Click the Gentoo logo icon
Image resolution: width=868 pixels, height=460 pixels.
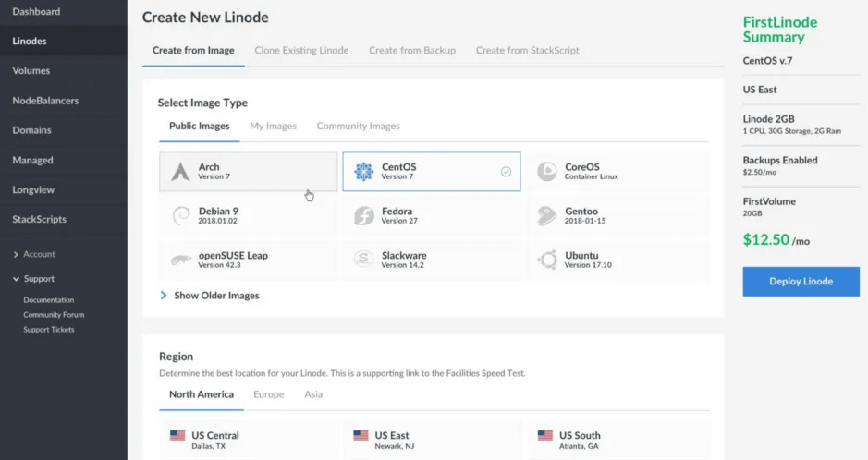point(547,215)
